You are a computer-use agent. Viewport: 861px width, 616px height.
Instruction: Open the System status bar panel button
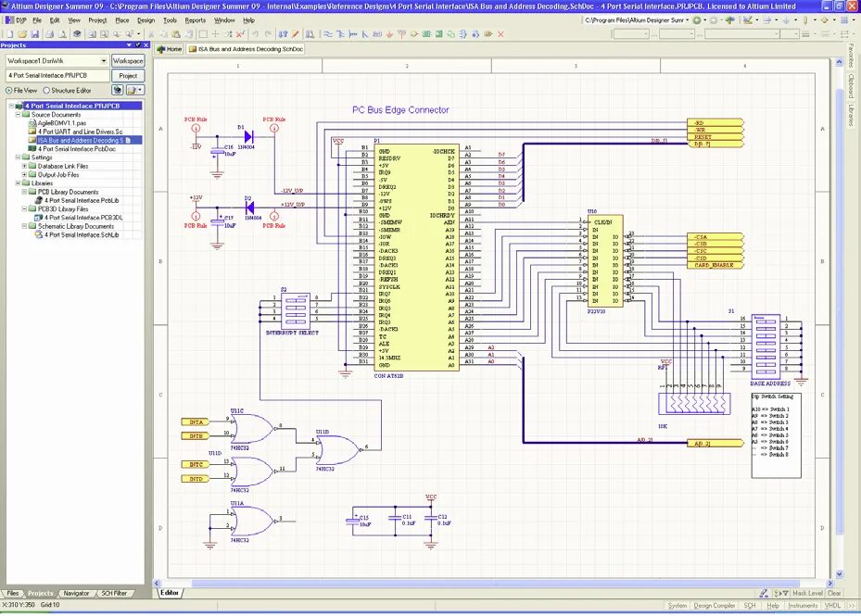click(x=677, y=605)
